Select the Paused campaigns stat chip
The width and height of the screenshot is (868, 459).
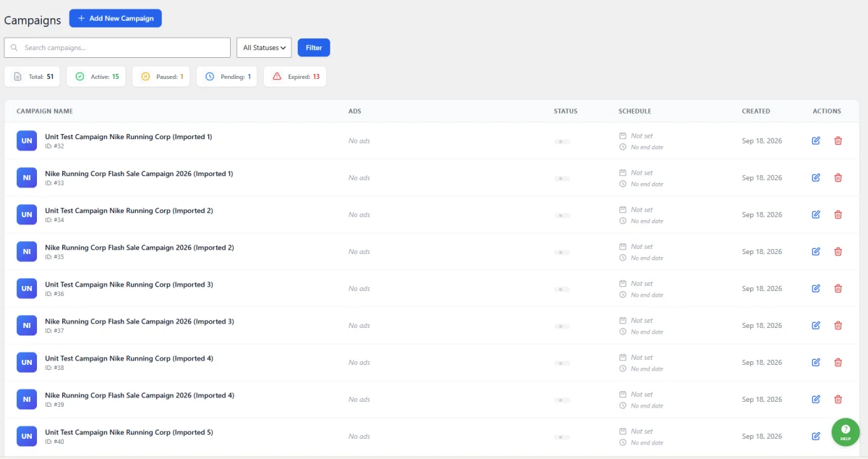[161, 77]
